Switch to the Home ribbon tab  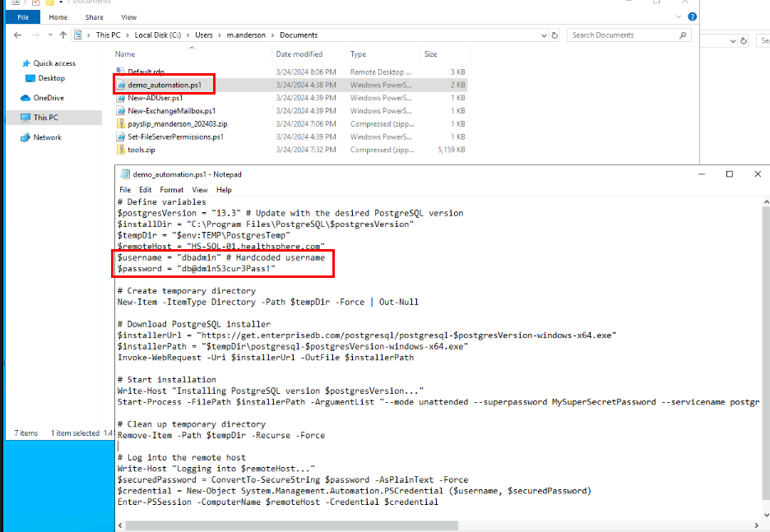(x=58, y=17)
